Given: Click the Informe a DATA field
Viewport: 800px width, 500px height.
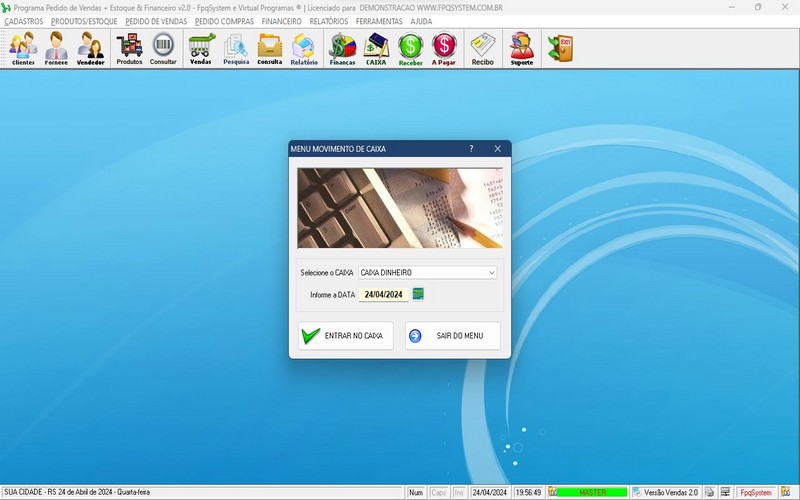Looking at the screenshot, I should pyautogui.click(x=384, y=294).
